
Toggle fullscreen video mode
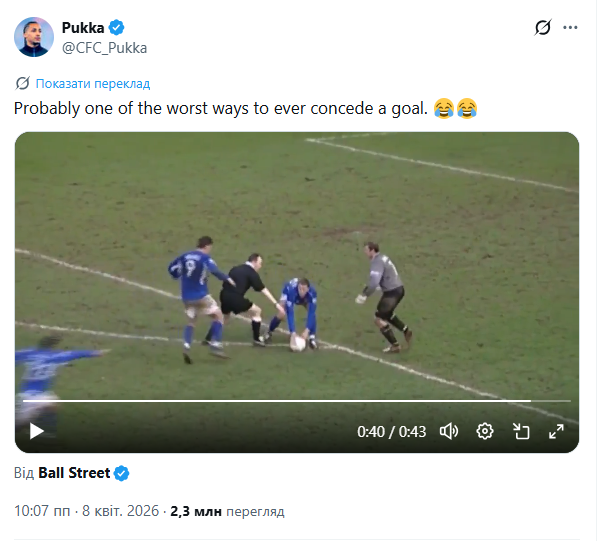tap(557, 431)
